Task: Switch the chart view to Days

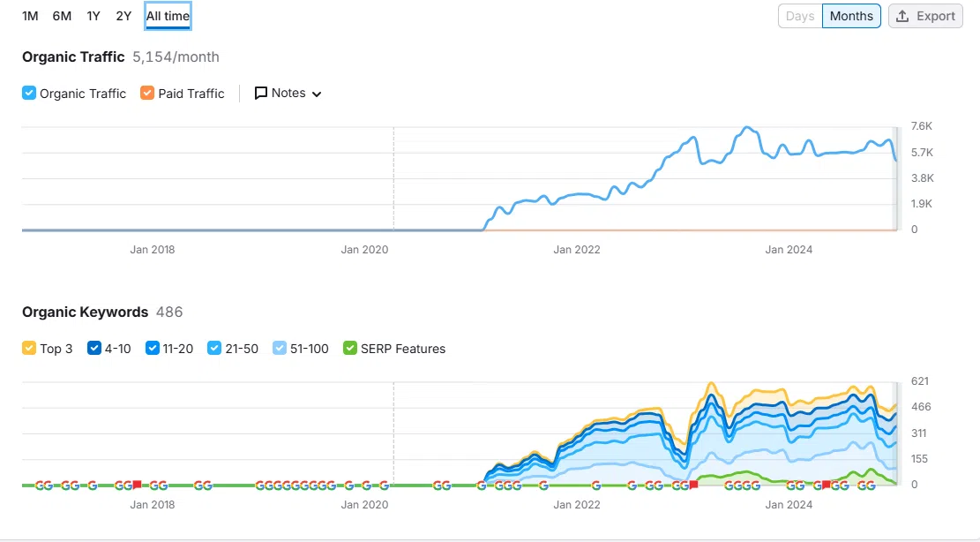Action: (x=800, y=16)
